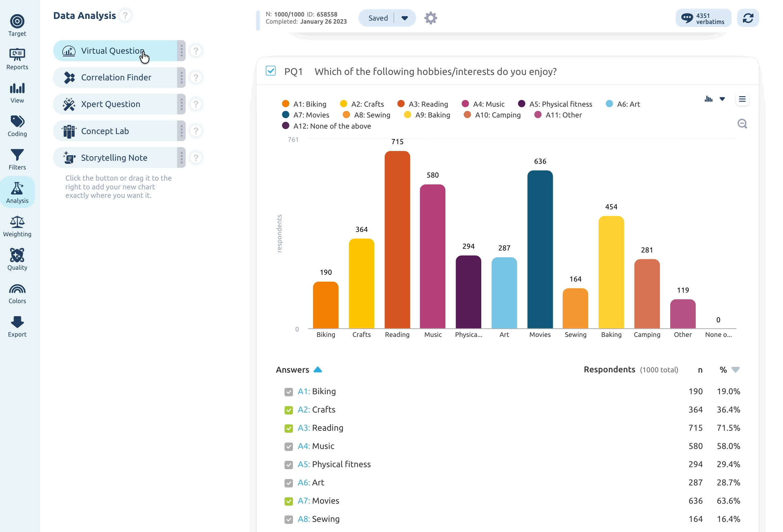Open the Filters section
The image size is (783, 532).
click(17, 159)
